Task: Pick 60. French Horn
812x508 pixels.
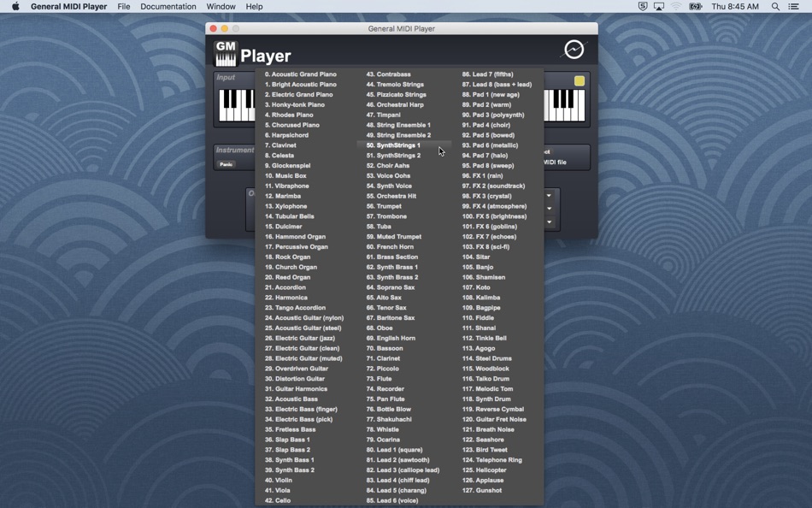Action: (388, 247)
